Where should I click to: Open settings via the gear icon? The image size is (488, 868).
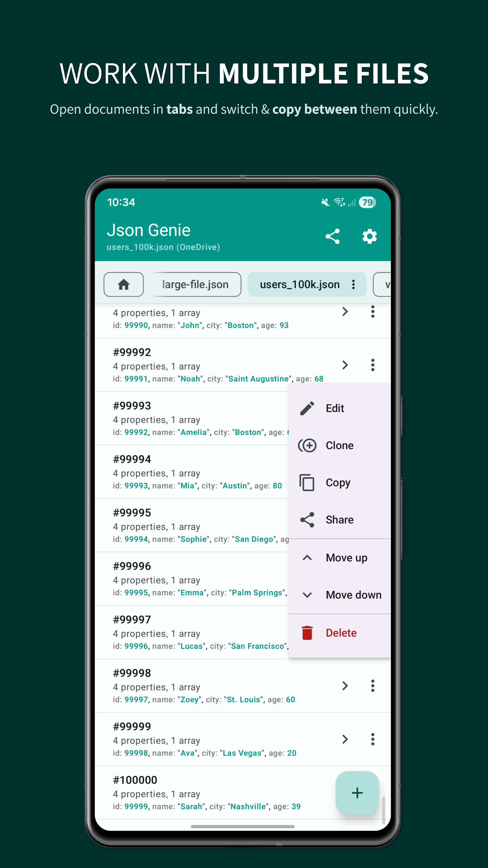[x=369, y=236]
